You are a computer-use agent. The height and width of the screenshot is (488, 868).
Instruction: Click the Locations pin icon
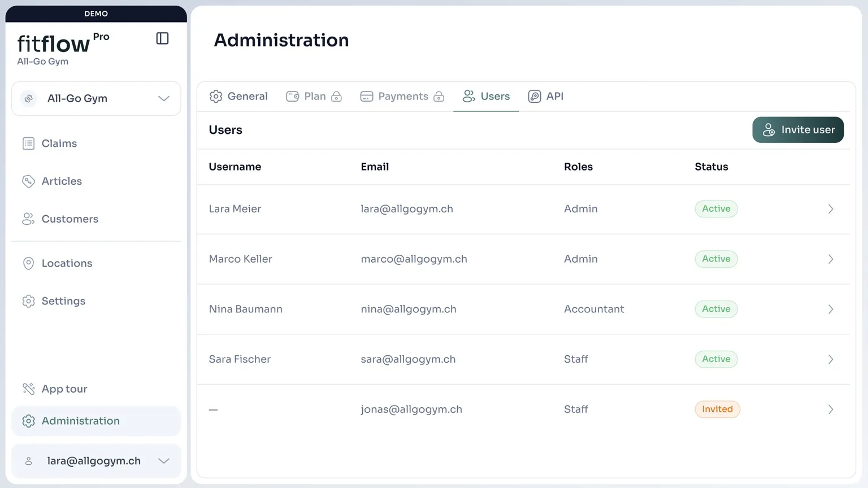(28, 263)
